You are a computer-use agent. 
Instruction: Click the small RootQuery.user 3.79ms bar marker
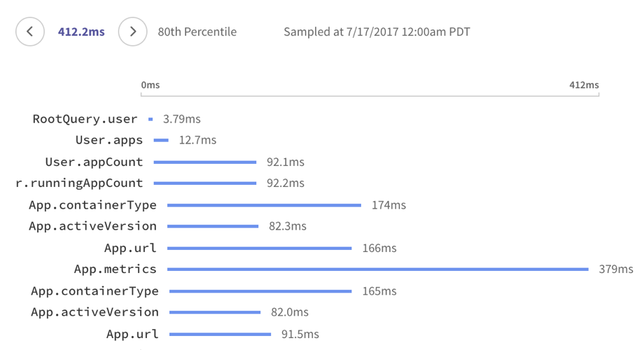click(x=150, y=119)
